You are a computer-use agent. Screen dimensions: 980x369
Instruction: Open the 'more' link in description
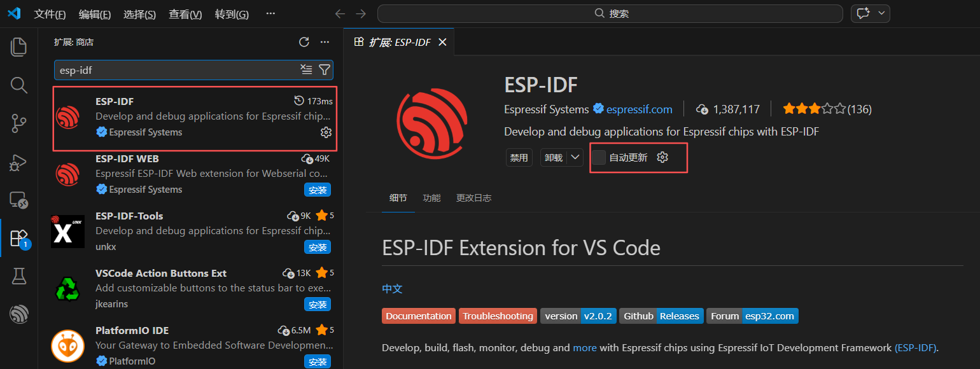tap(585, 348)
